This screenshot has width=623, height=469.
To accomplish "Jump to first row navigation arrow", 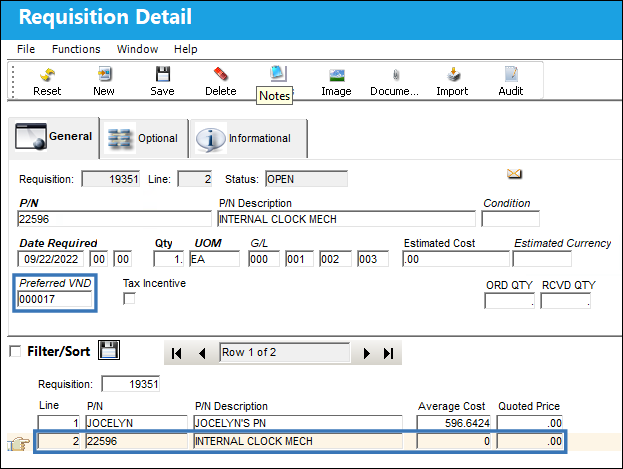I will (176, 353).
